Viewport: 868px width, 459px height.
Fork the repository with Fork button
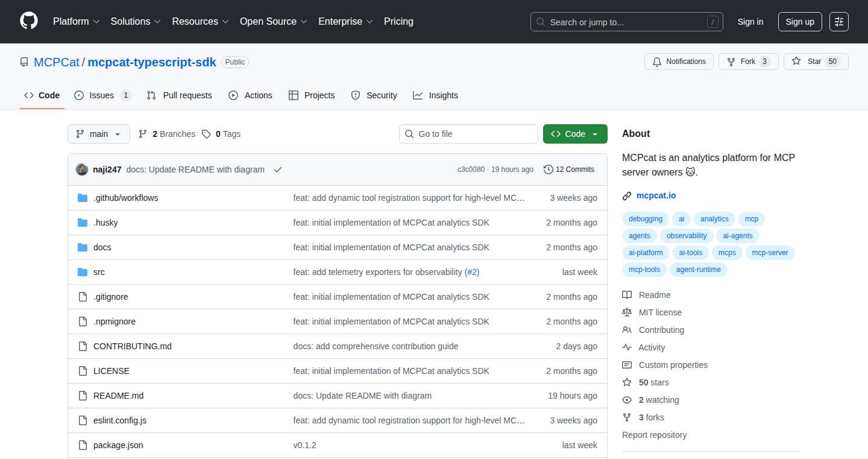749,62
